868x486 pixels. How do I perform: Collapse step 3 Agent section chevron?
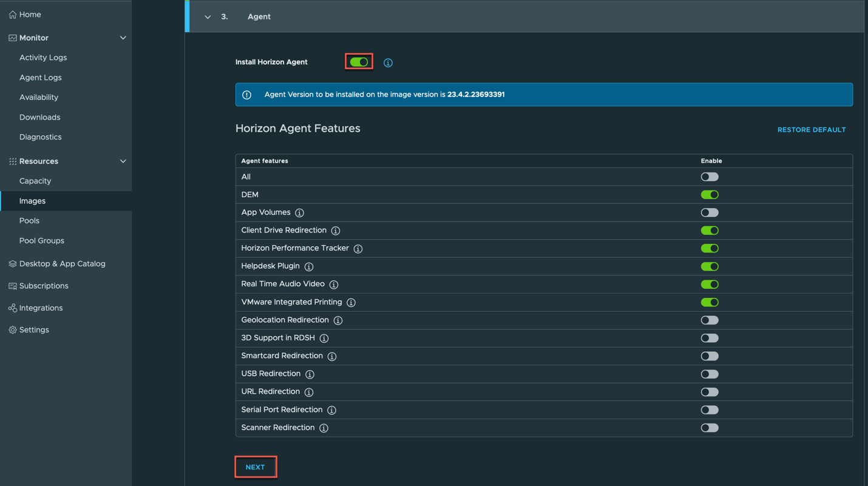coord(208,17)
